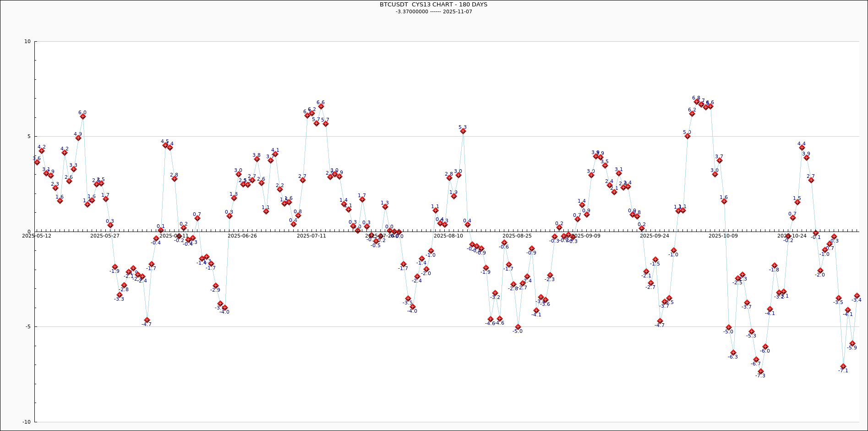Screen dimensions: 868x431
Task: Select the diamond marker labeled -7.1
Action: click(843, 366)
